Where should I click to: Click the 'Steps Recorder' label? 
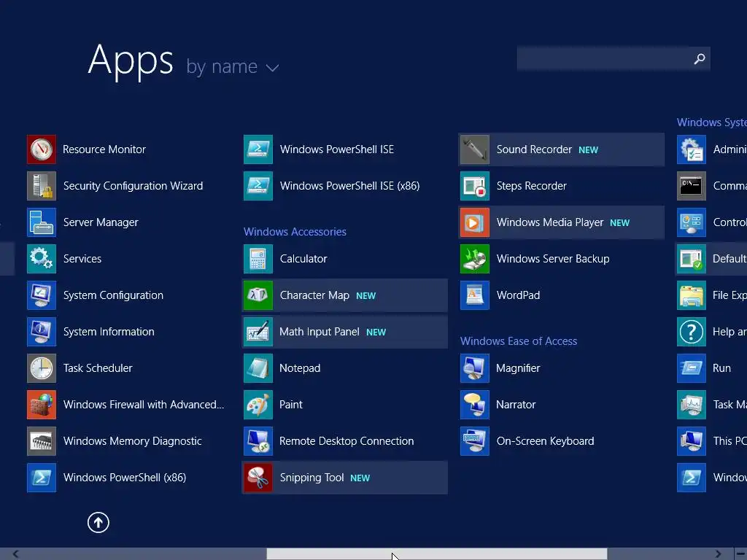click(531, 186)
